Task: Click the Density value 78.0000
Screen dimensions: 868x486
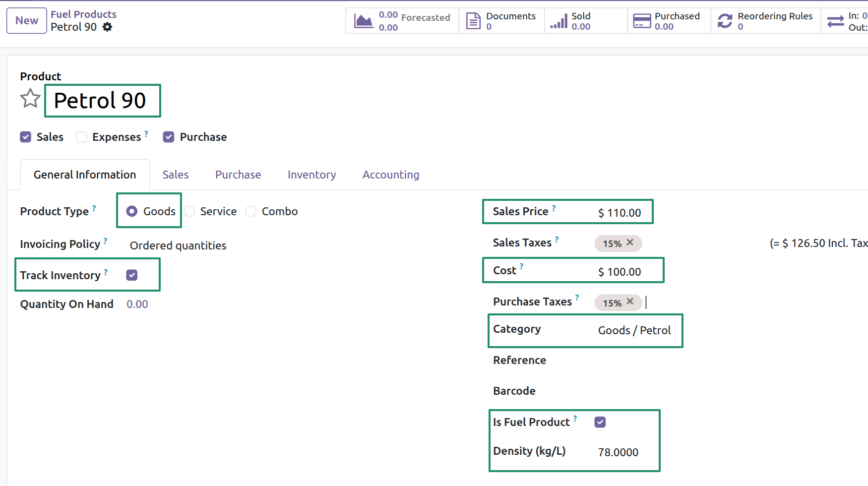Action: pos(618,452)
